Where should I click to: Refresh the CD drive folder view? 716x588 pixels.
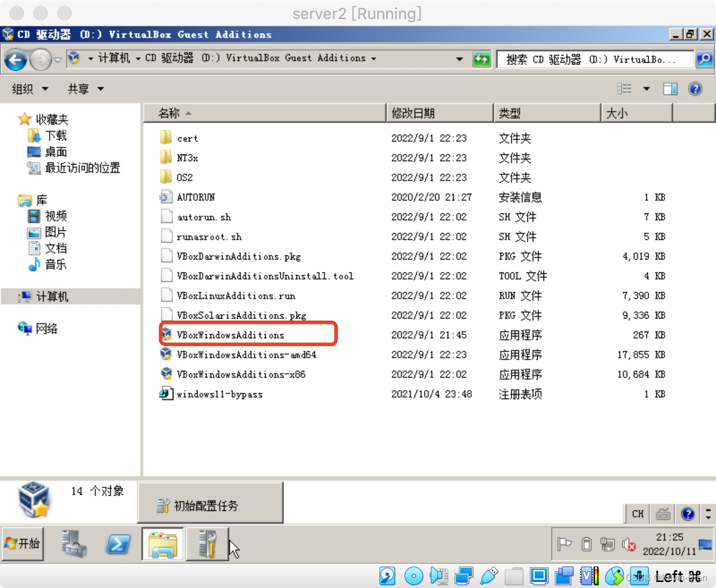coord(482,58)
